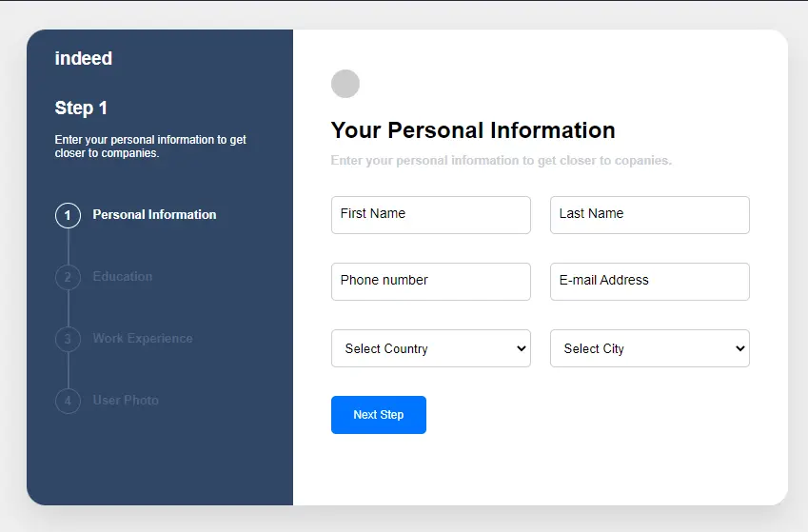
Task: Click the step 4 circle icon
Action: click(x=68, y=401)
